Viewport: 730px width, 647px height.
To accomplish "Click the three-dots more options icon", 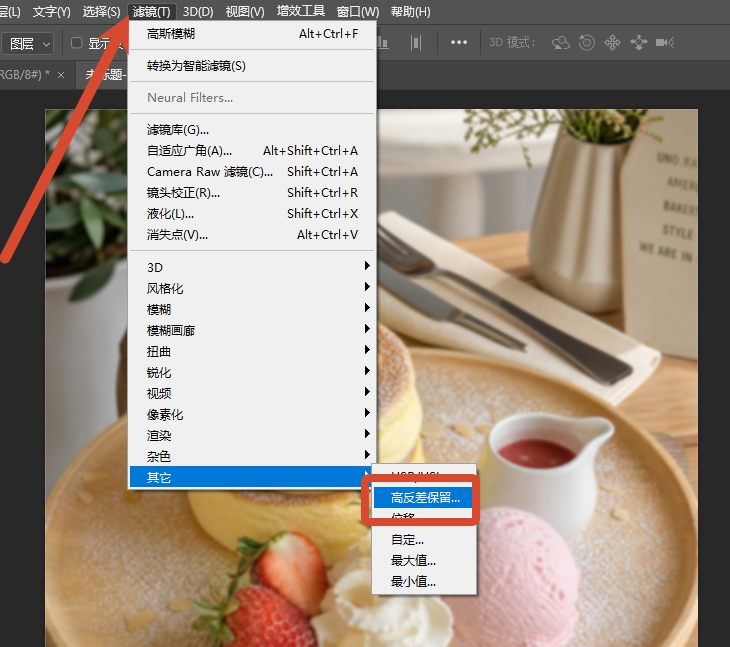I will point(459,42).
